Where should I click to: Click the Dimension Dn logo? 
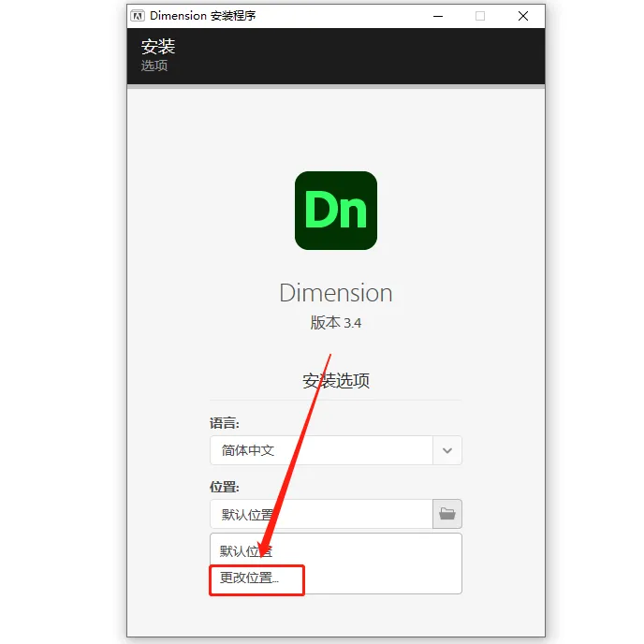[x=336, y=211]
